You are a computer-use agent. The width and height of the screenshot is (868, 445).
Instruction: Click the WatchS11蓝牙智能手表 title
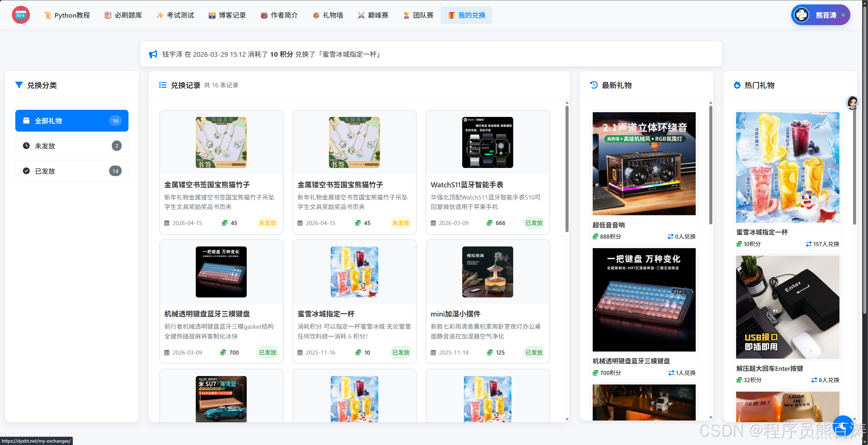(x=467, y=185)
